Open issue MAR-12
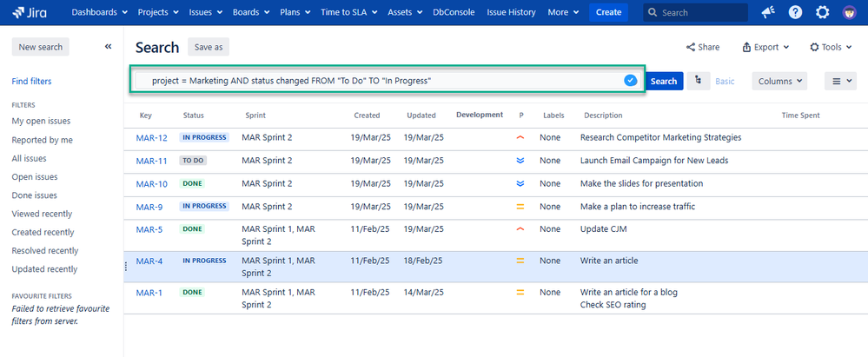Viewport: 868px width, 357px height. click(152, 138)
